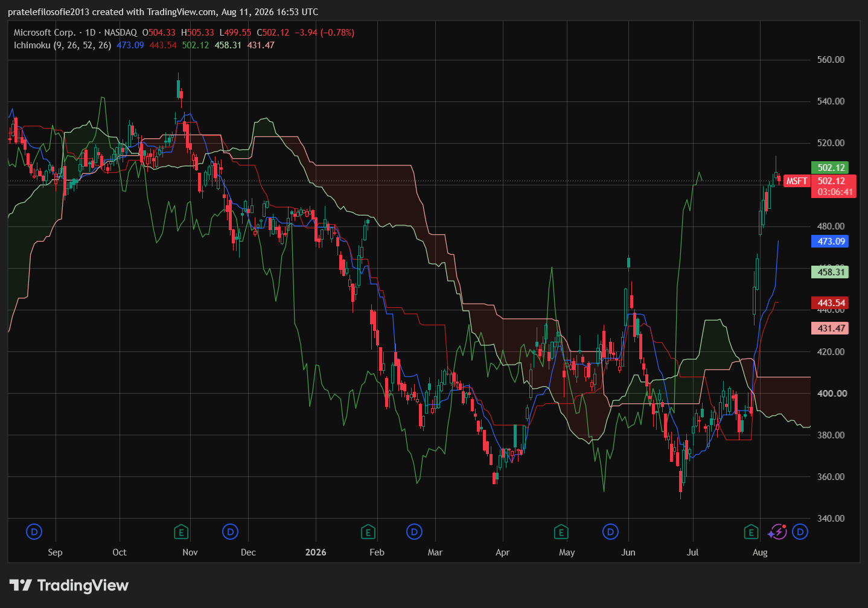The width and height of the screenshot is (868, 608).
Task: Open the earnings marker beside the Nov label
Action: 181,532
